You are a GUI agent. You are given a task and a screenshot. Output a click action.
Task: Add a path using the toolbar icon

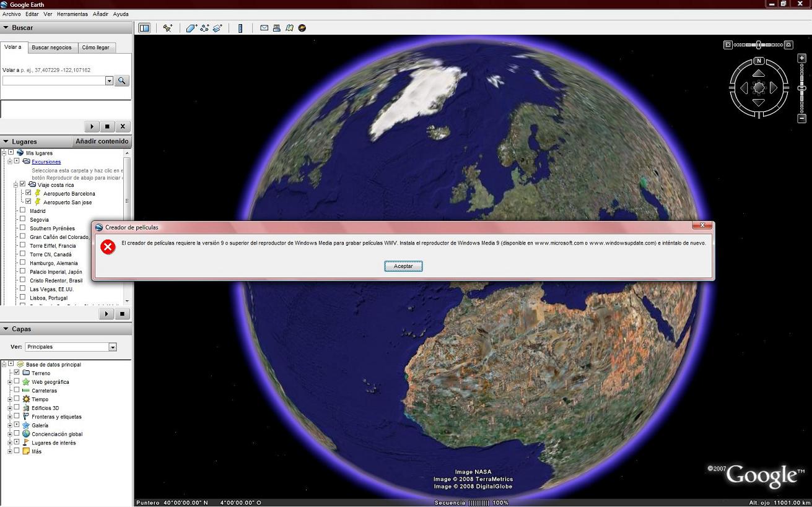tap(204, 28)
